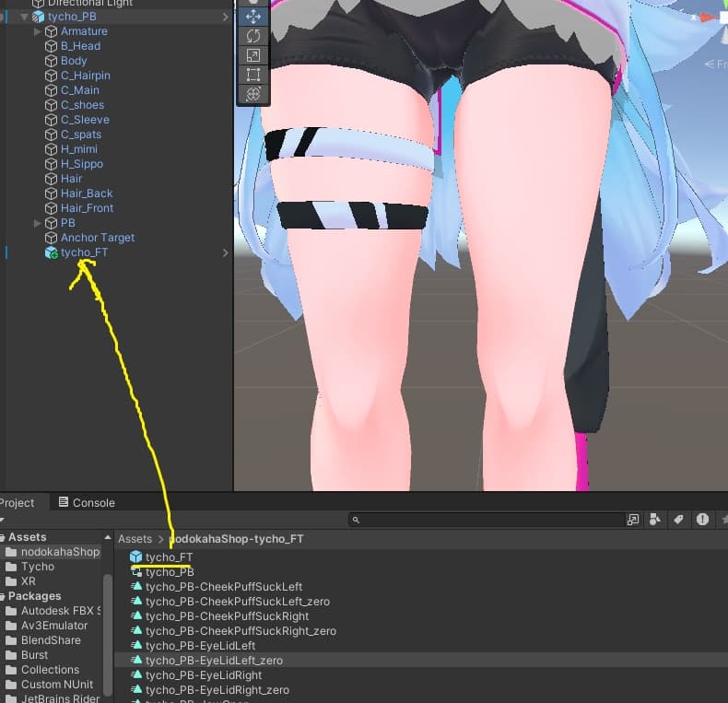The height and width of the screenshot is (703, 728).
Task: Select tycho_PB-CheekPuffSuckRight_zero asset
Action: point(241,631)
